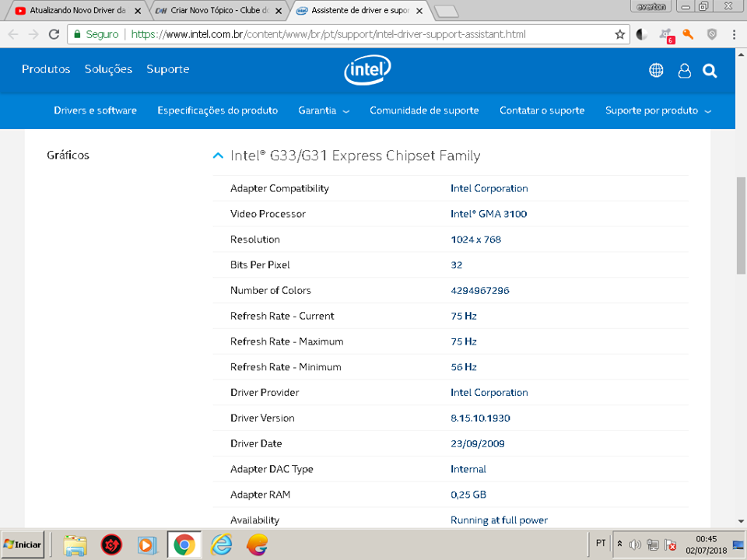Open the clock showing 00:45
The width and height of the screenshot is (747, 560).
[x=706, y=544]
